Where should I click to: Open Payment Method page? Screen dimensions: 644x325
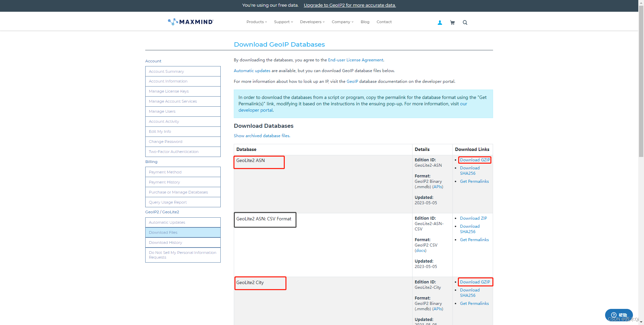click(183, 172)
